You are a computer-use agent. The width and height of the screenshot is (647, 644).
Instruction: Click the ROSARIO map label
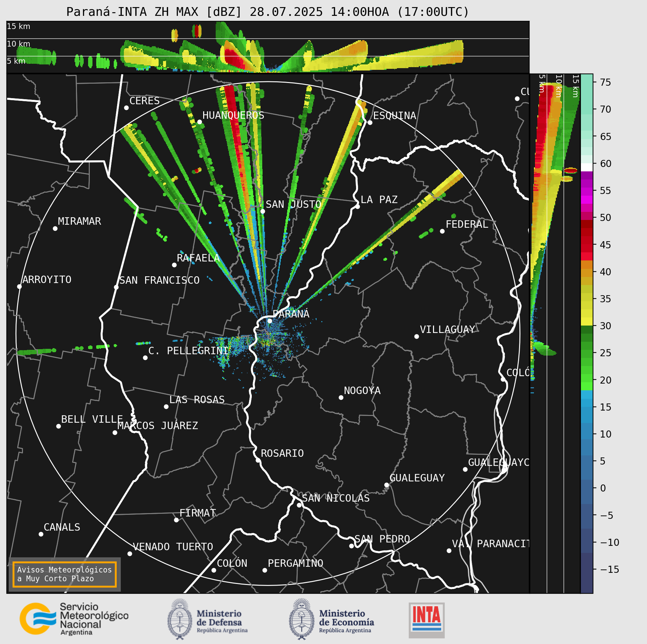pyautogui.click(x=282, y=453)
